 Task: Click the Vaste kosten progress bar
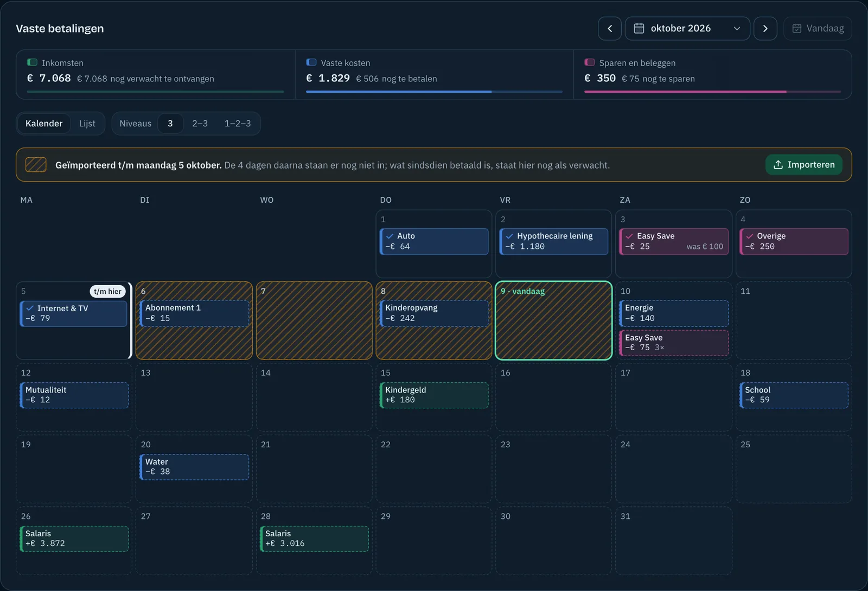434,92
